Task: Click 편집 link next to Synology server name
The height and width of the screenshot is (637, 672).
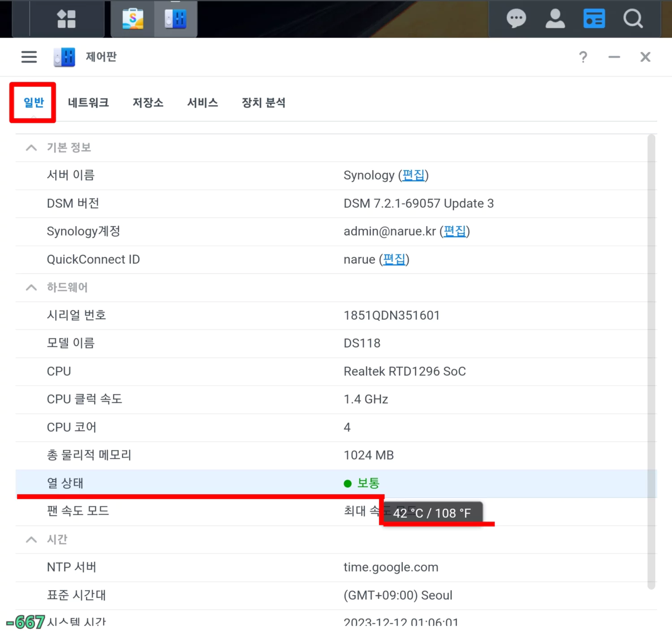Action: pos(413,175)
